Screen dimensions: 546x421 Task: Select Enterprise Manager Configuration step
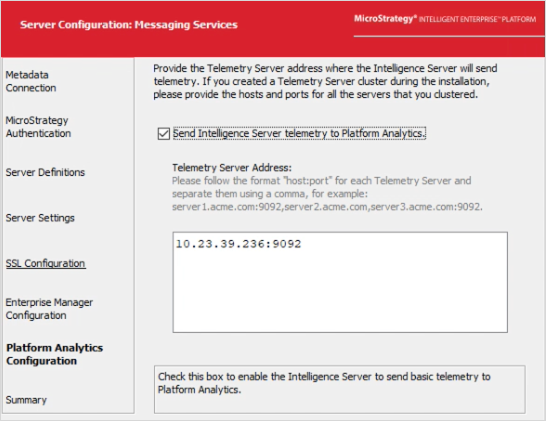(49, 309)
